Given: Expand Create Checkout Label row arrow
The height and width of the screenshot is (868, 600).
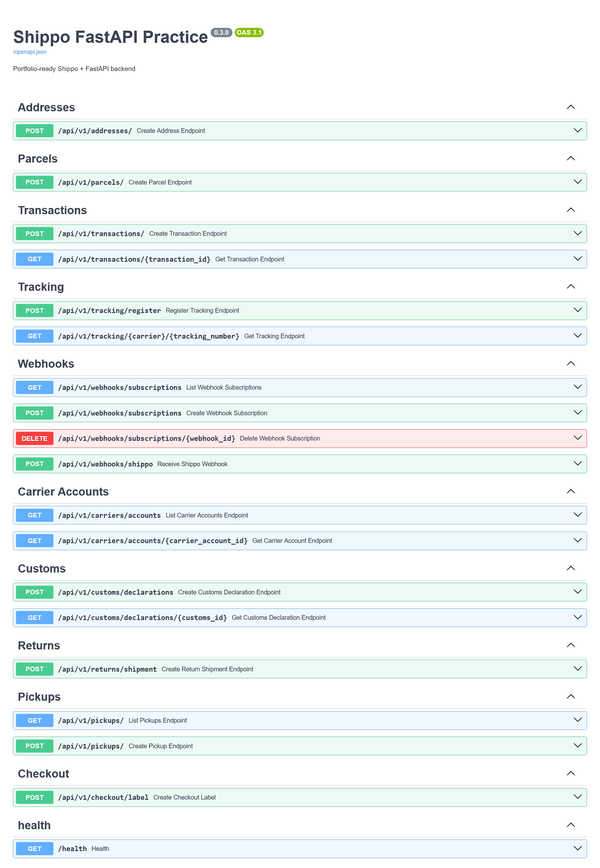Looking at the screenshot, I should [577, 797].
